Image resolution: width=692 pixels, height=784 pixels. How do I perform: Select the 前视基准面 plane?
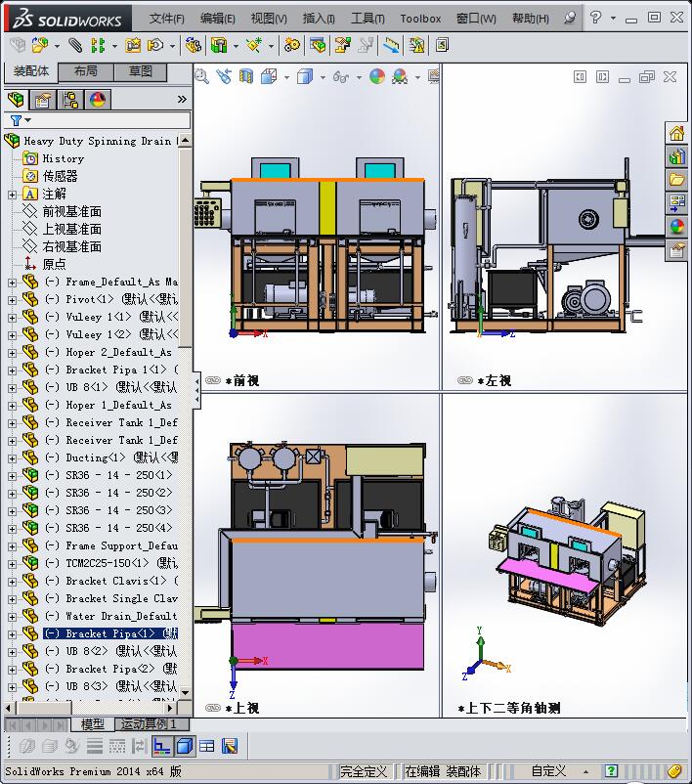pos(72,211)
